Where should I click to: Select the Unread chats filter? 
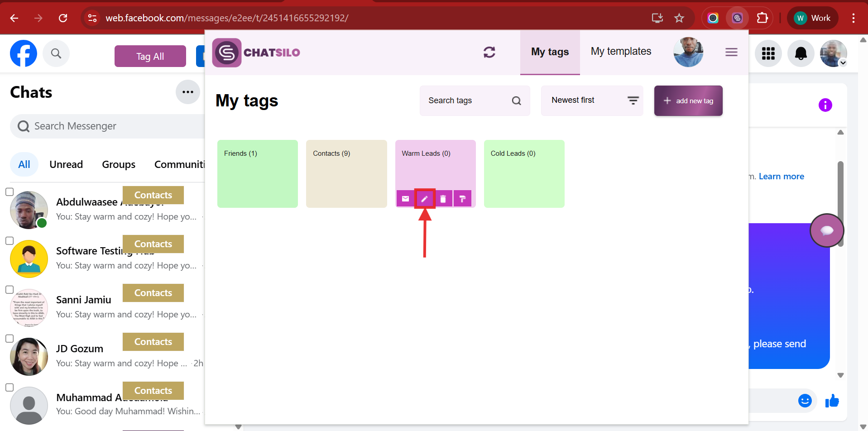(x=66, y=164)
